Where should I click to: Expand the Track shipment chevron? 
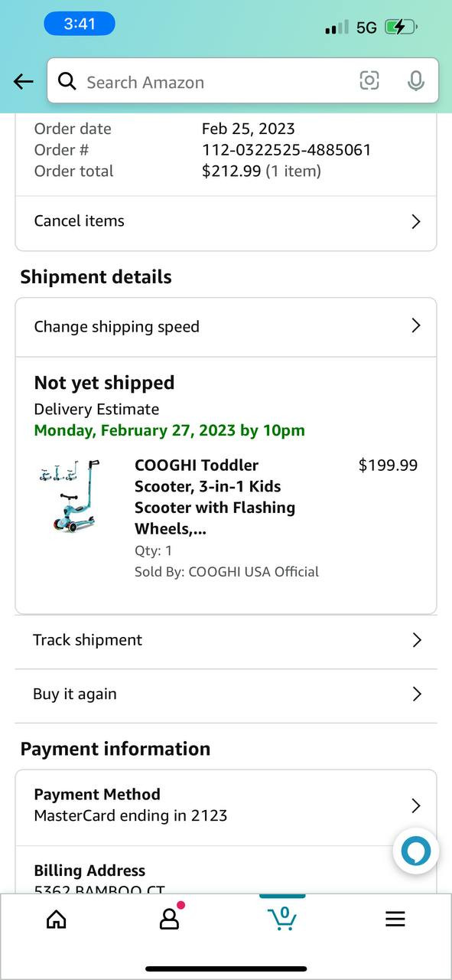417,640
